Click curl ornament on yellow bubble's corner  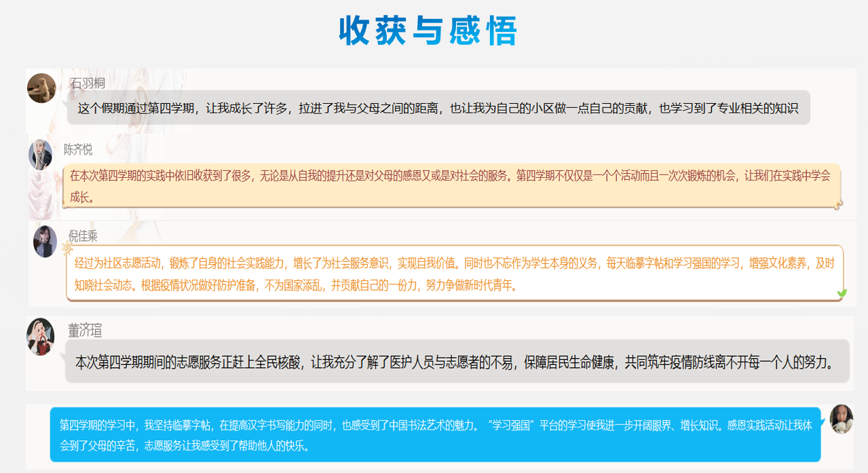(x=838, y=203)
